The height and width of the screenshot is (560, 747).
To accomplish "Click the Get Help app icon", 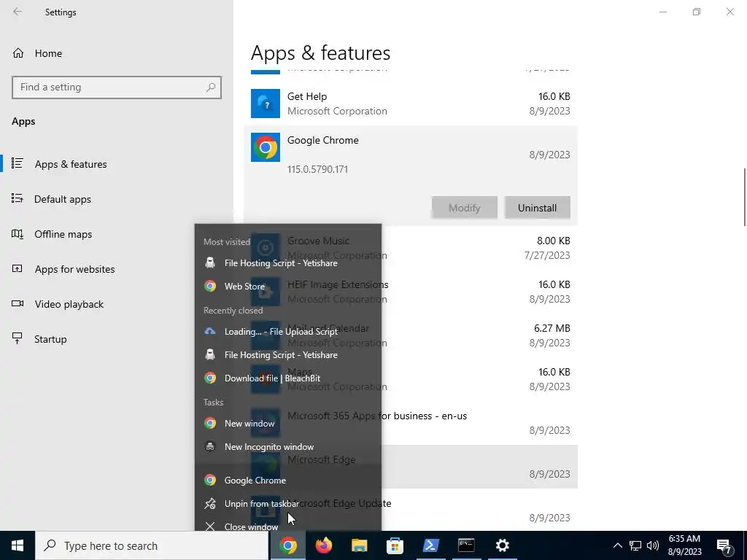I will point(266,104).
